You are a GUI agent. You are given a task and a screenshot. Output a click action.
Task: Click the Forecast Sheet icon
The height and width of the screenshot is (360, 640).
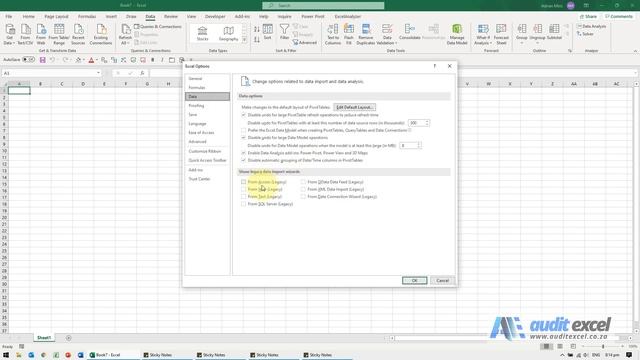point(501,34)
